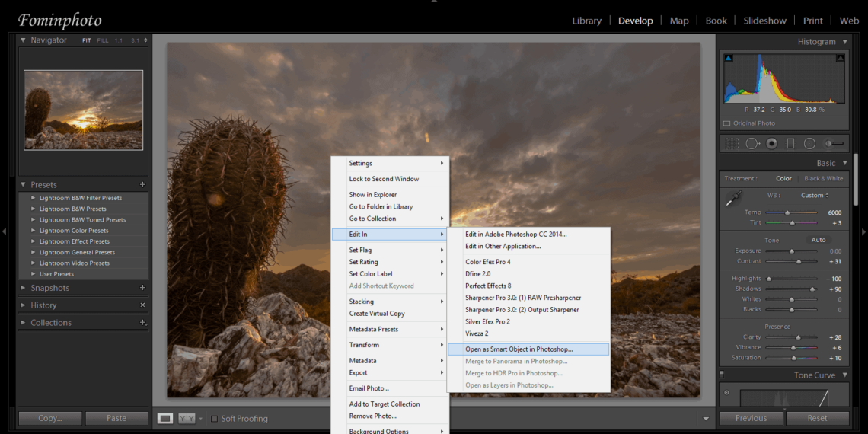Open the Library module
868x434 pixels.
coord(586,21)
